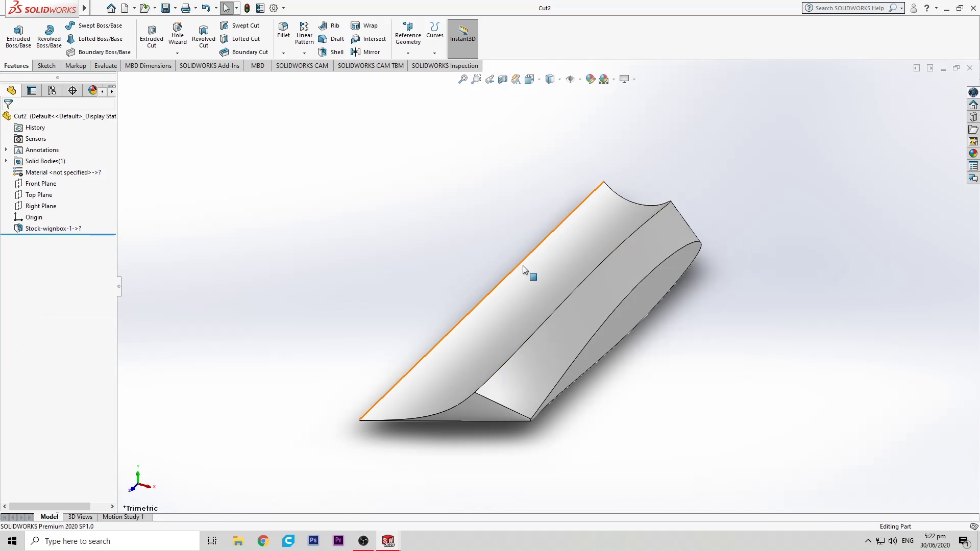
Task: Switch to the Sketch tab
Action: 46,66
